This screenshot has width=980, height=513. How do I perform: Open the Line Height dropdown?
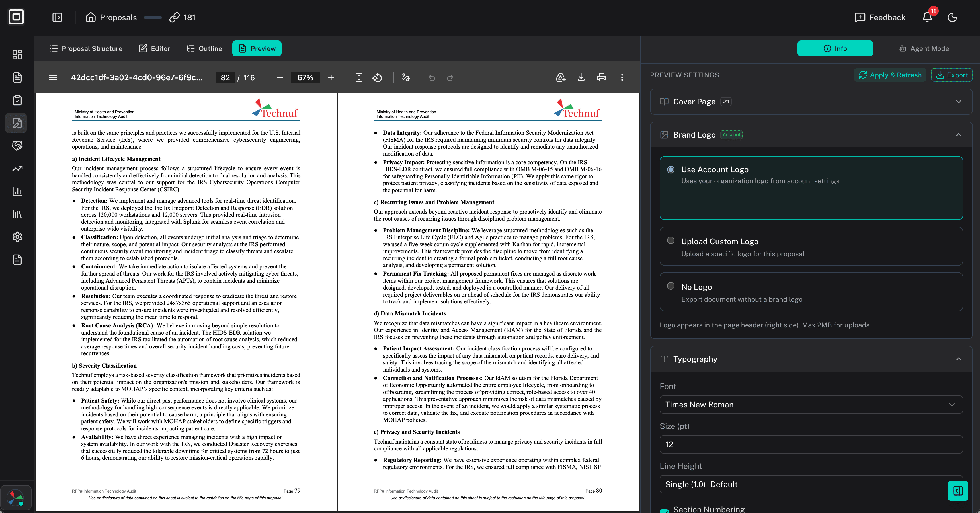(811, 484)
